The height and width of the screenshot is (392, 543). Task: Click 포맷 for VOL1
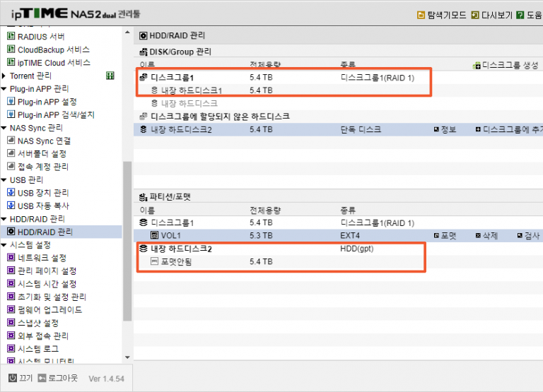(445, 236)
